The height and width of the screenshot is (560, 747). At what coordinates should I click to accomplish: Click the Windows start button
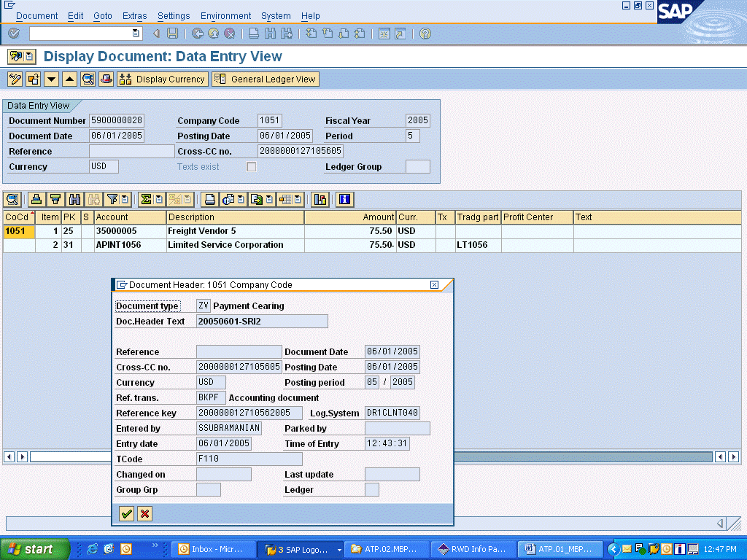(35, 550)
